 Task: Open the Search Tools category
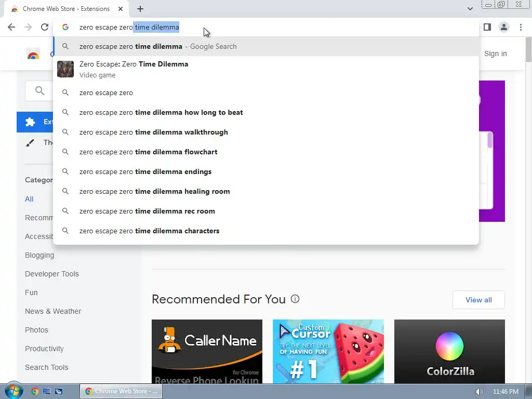[46, 367]
